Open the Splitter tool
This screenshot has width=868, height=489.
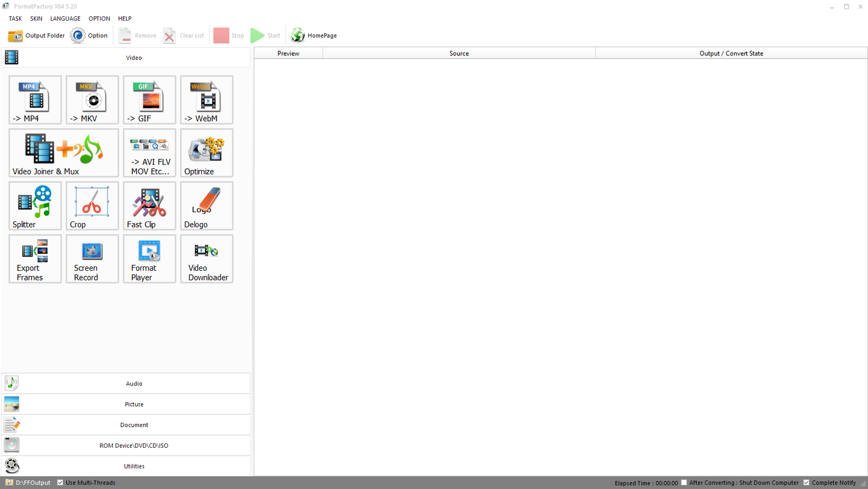click(35, 206)
